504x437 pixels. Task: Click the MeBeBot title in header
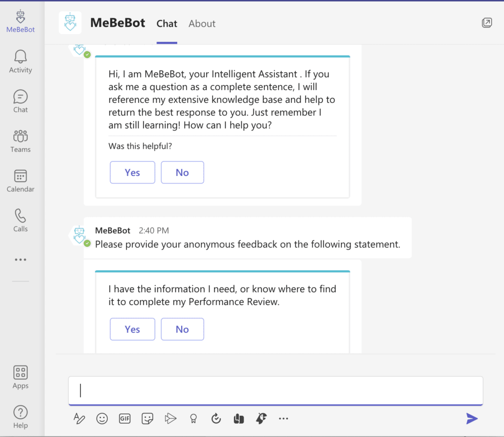coord(118,23)
